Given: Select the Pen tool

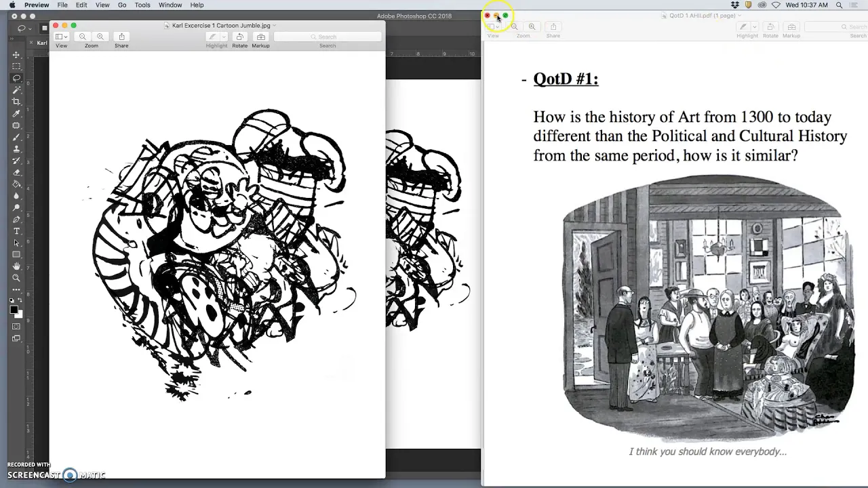Looking at the screenshot, I should point(16,220).
